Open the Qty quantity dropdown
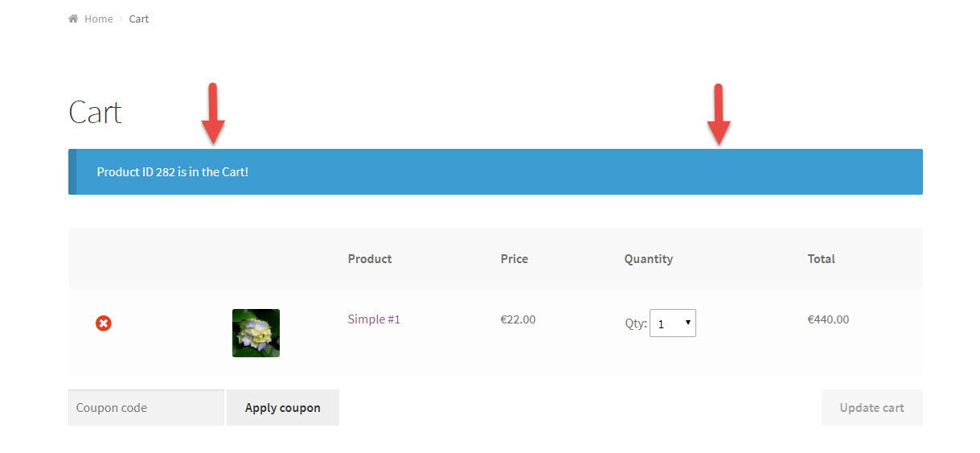 [673, 323]
